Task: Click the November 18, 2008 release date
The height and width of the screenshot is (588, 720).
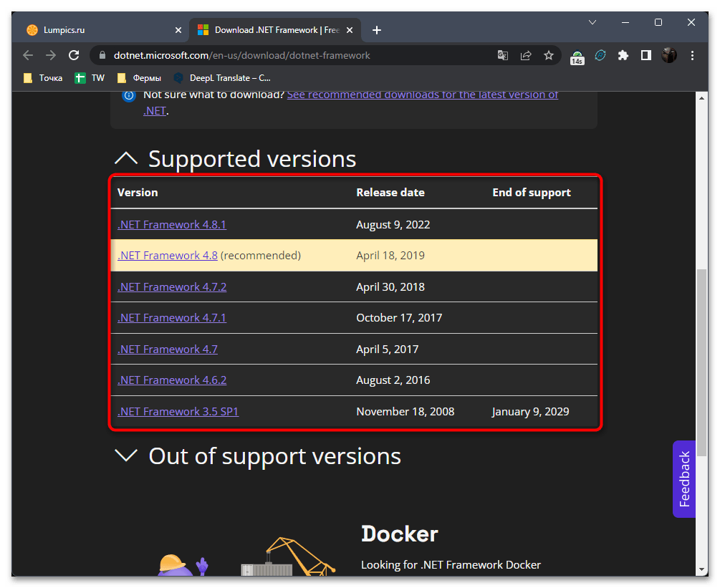Action: (405, 412)
